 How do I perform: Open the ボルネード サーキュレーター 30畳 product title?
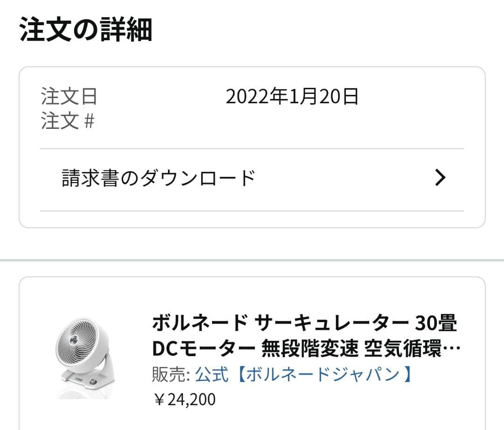click(x=304, y=322)
